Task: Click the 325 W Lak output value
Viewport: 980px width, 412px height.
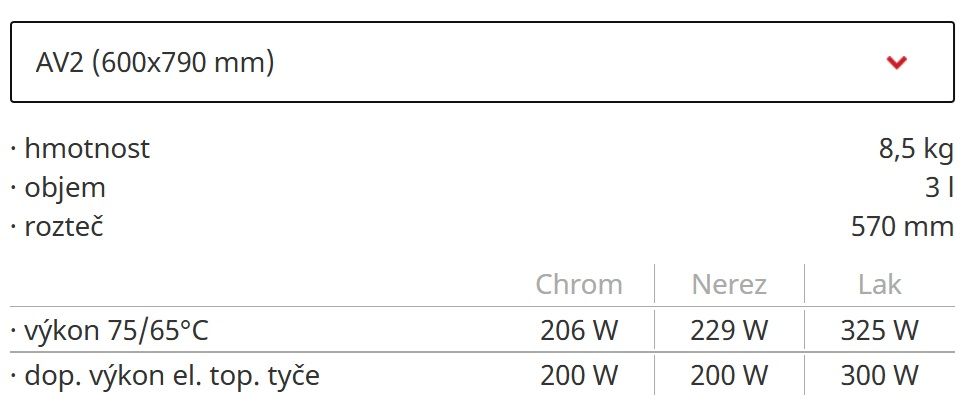Action: pos(879,331)
